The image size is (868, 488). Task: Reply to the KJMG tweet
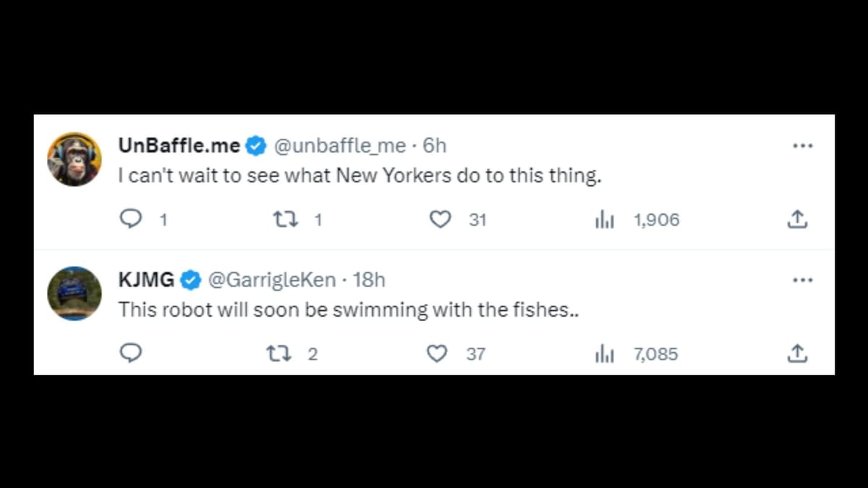click(x=130, y=353)
